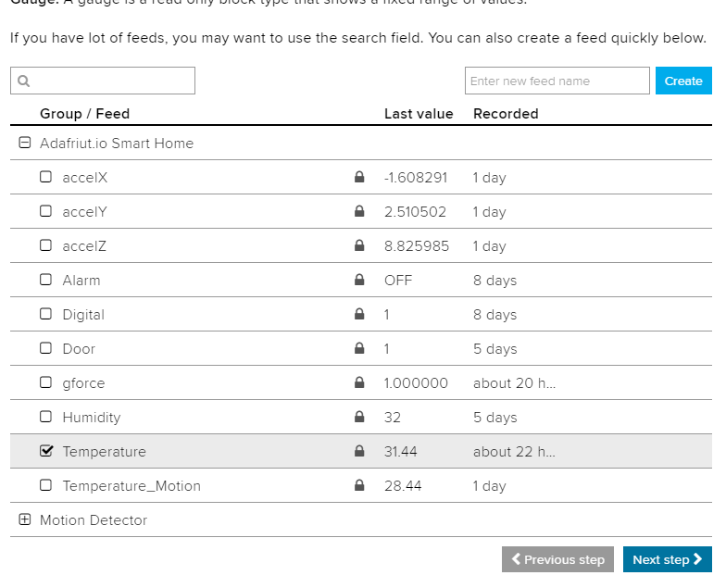Image resolution: width=726 pixels, height=588 pixels.
Task: Check the Humidity feed checkbox
Action: coord(46,417)
